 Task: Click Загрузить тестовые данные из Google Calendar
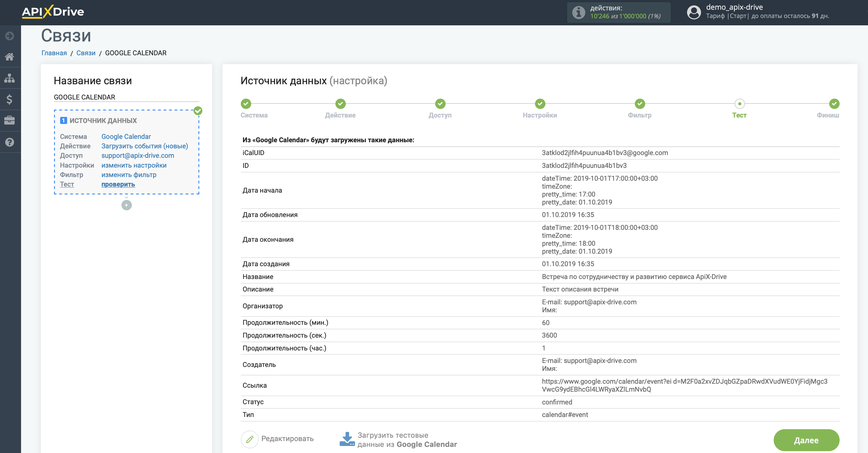click(407, 440)
